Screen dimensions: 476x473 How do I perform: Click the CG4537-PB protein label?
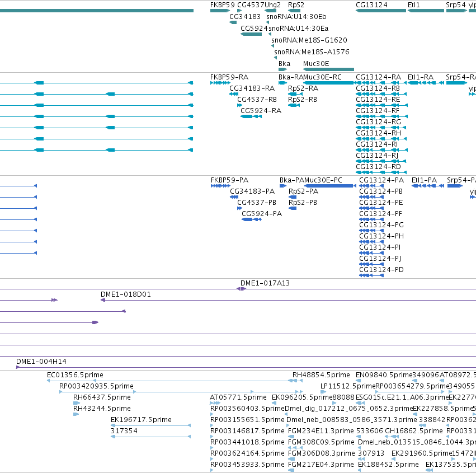coord(257,203)
